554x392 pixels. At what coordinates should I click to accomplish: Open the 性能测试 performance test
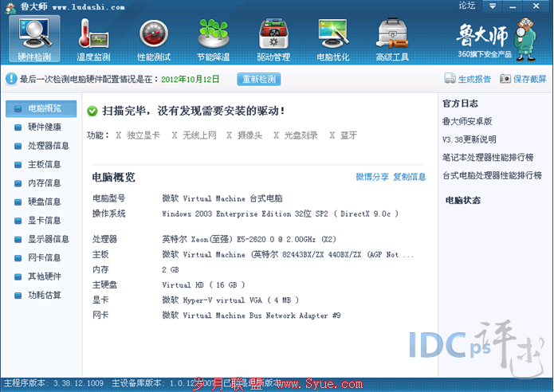point(154,40)
